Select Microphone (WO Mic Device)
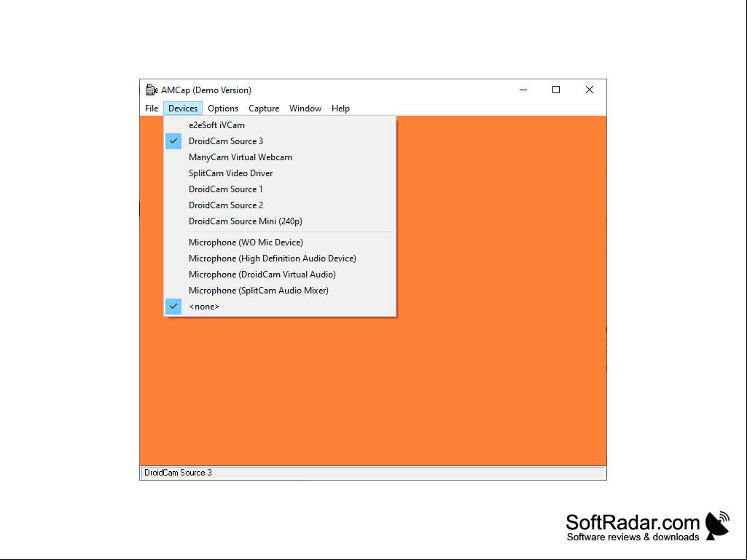The height and width of the screenshot is (560, 747). 280,242
